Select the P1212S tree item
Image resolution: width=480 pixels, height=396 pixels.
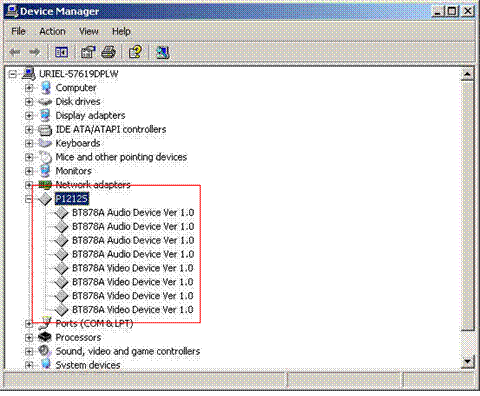72,199
